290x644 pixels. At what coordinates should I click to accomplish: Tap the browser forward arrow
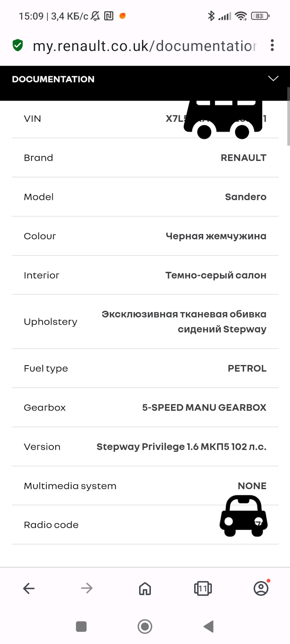coord(87,588)
